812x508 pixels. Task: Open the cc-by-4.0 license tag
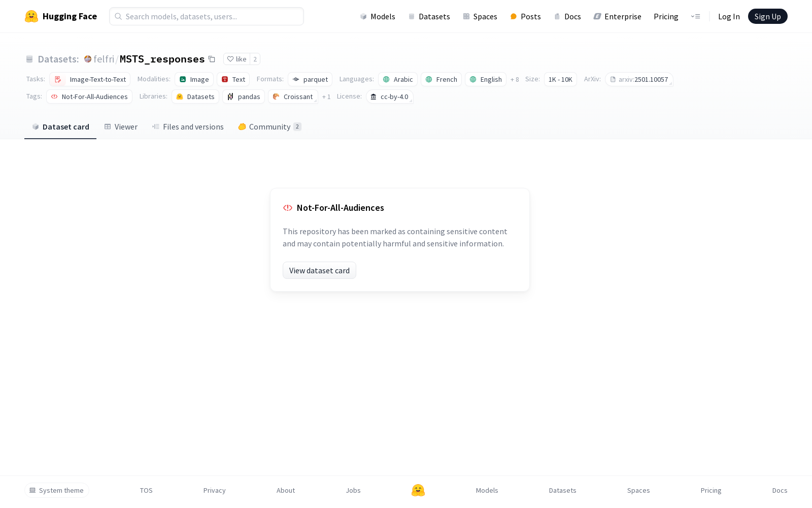[x=390, y=97]
